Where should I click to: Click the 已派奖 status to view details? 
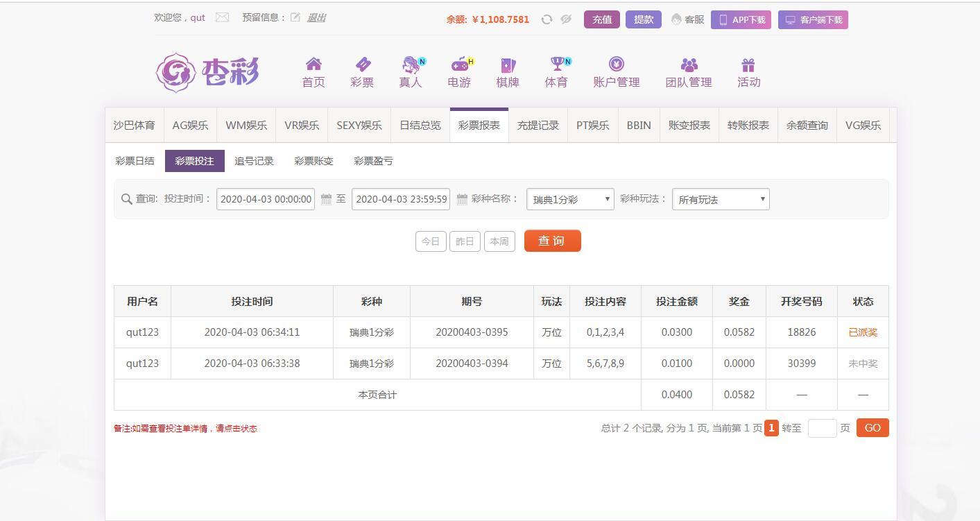(x=863, y=332)
